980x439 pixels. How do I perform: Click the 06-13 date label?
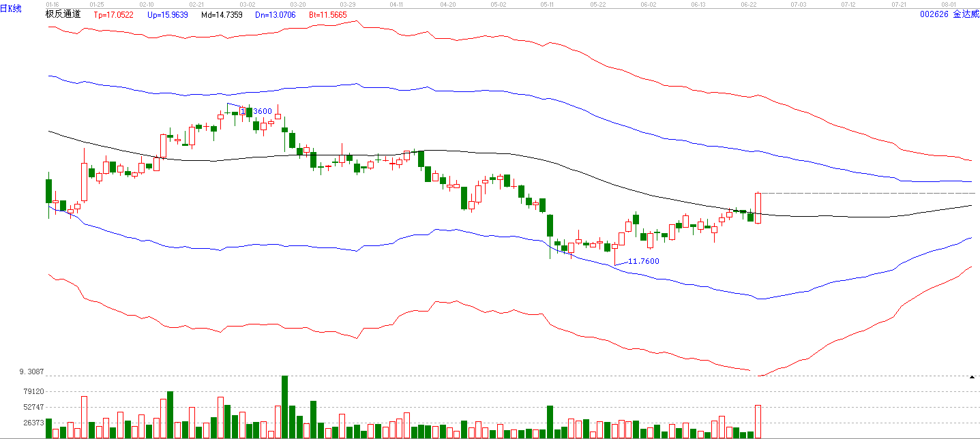pos(698,4)
